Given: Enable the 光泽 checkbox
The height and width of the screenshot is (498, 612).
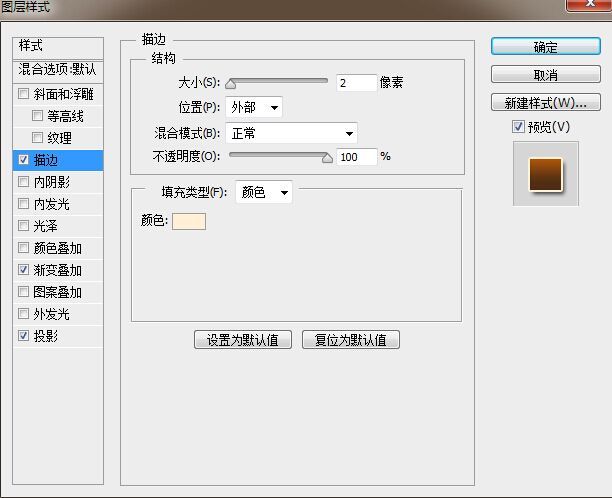Looking at the screenshot, I should click(23, 226).
